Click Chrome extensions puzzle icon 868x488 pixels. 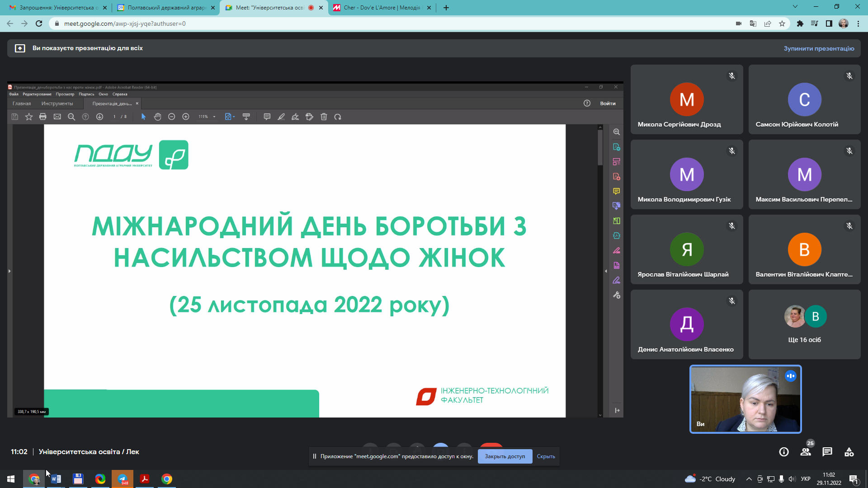[800, 23]
